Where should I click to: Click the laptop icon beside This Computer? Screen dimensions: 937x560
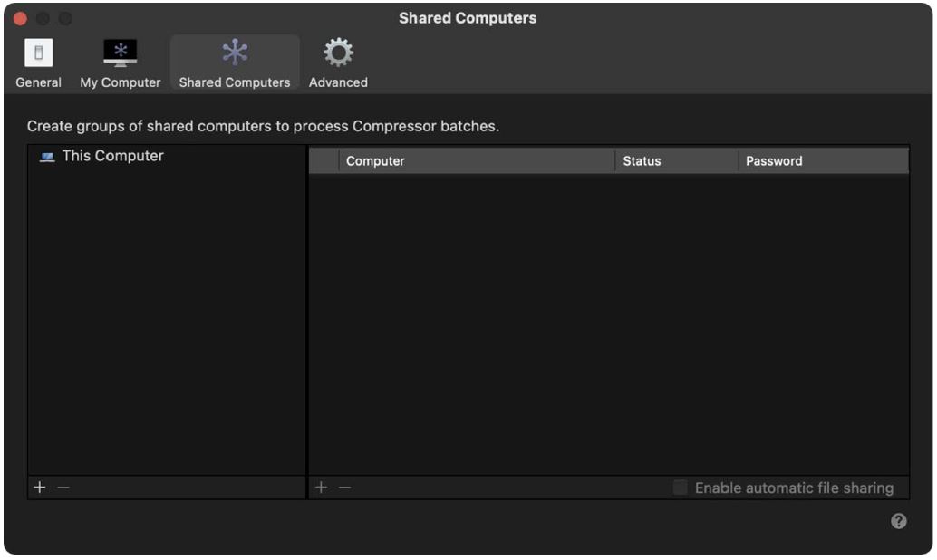pos(47,157)
